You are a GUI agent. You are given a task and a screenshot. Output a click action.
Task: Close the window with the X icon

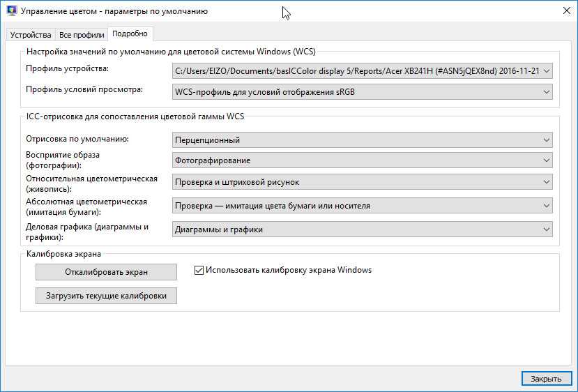coord(564,11)
